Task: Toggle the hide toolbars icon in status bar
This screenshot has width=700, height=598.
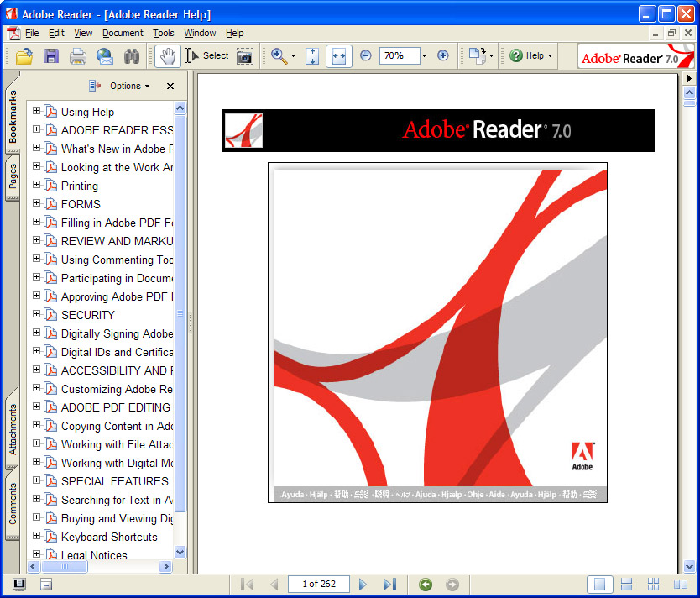Action: pos(46,585)
